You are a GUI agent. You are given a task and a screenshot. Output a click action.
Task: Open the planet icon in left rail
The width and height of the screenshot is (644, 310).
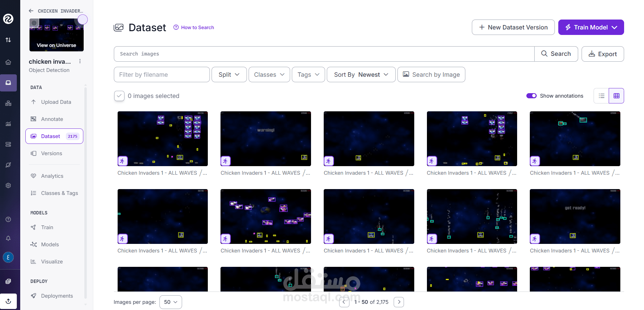pyautogui.click(x=8, y=165)
